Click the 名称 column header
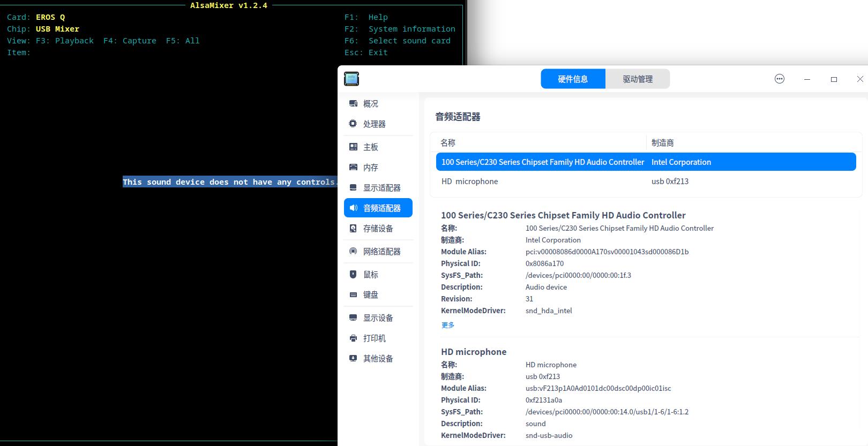The width and height of the screenshot is (868, 446). pos(448,142)
